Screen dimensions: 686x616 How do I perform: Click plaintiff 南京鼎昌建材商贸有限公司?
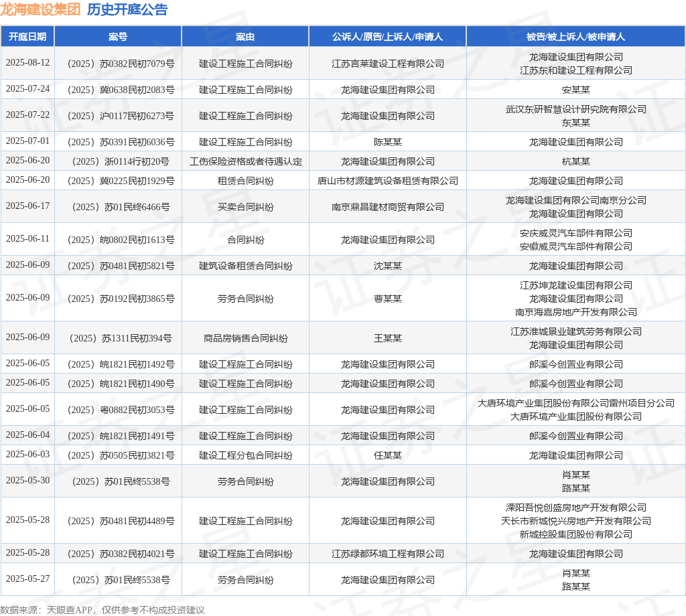tap(388, 207)
